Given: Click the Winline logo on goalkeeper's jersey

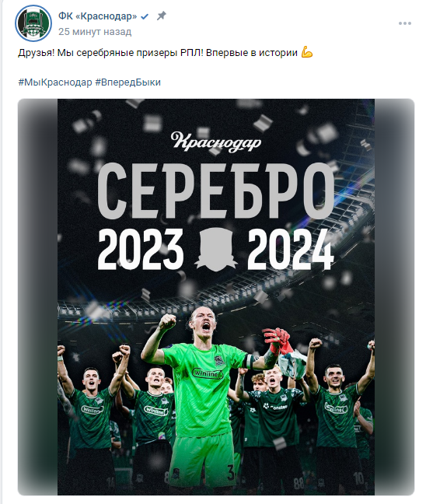Looking at the screenshot, I should point(208,373).
